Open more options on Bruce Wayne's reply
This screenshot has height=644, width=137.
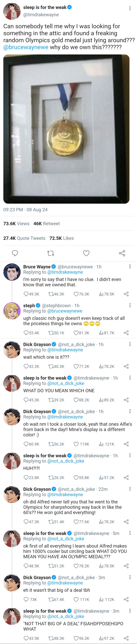click(130, 266)
